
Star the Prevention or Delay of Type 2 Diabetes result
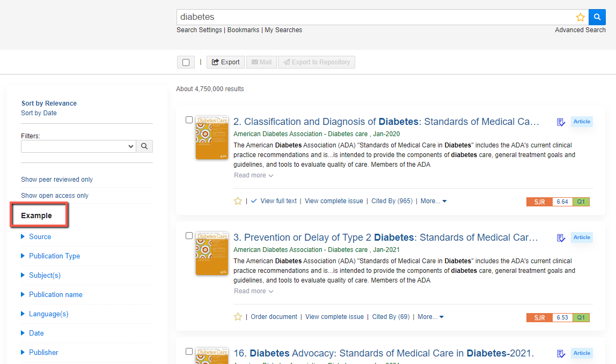pos(238,317)
